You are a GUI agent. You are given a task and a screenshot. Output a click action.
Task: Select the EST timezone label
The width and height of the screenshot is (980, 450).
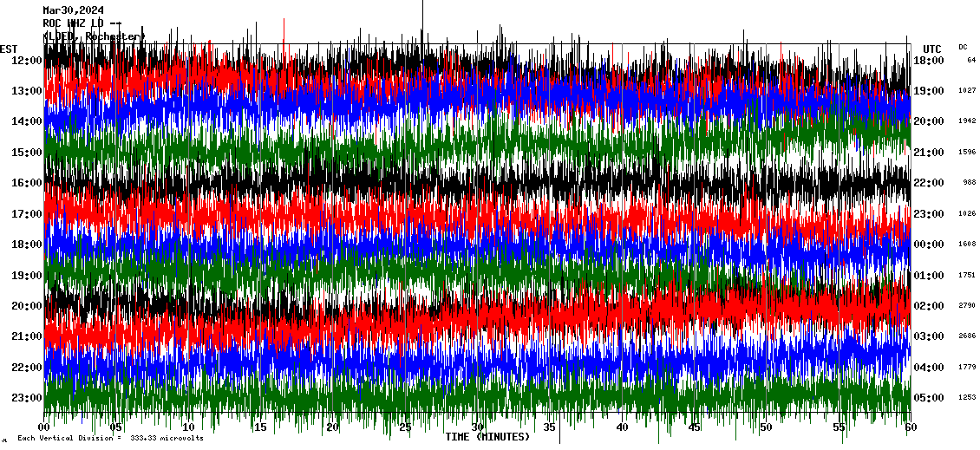[9, 49]
